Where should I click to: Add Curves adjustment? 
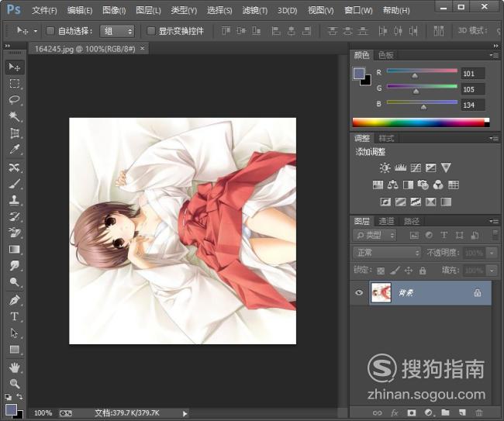point(416,167)
